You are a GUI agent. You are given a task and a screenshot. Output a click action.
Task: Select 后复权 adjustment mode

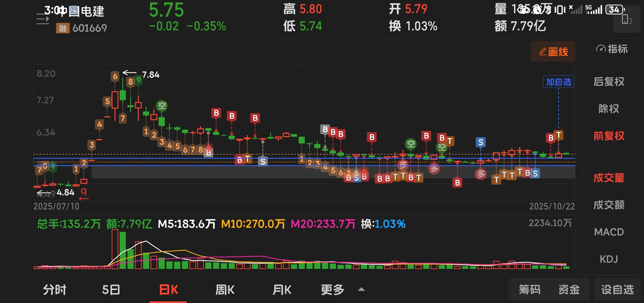(609, 82)
